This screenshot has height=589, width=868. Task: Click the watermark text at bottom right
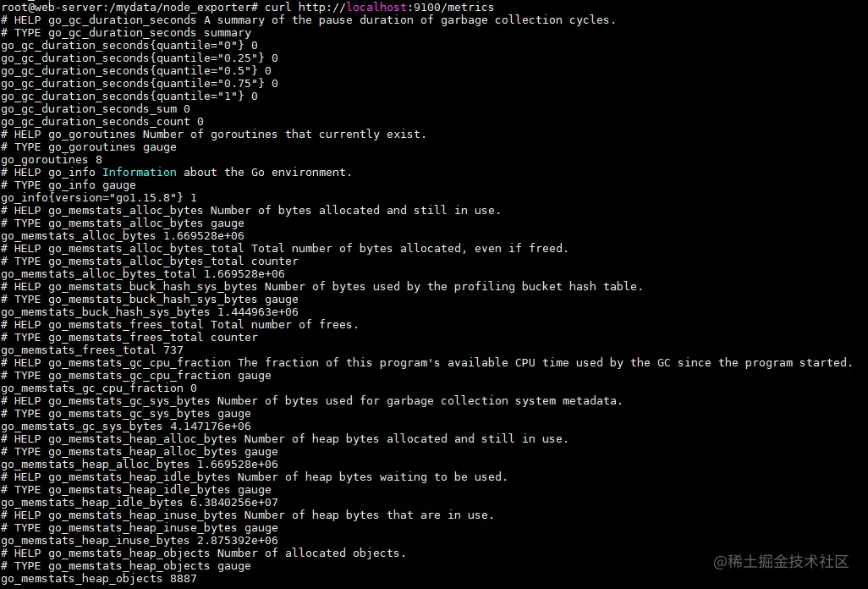pyautogui.click(x=781, y=562)
